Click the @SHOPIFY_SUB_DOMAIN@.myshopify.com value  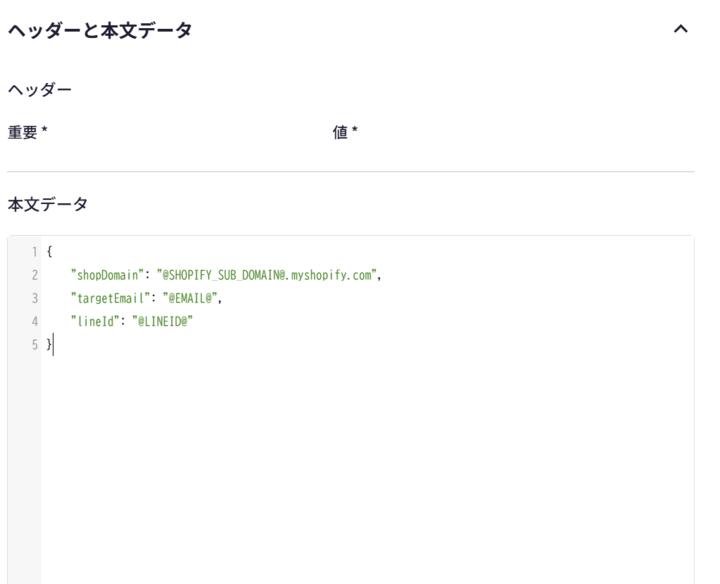point(268,274)
